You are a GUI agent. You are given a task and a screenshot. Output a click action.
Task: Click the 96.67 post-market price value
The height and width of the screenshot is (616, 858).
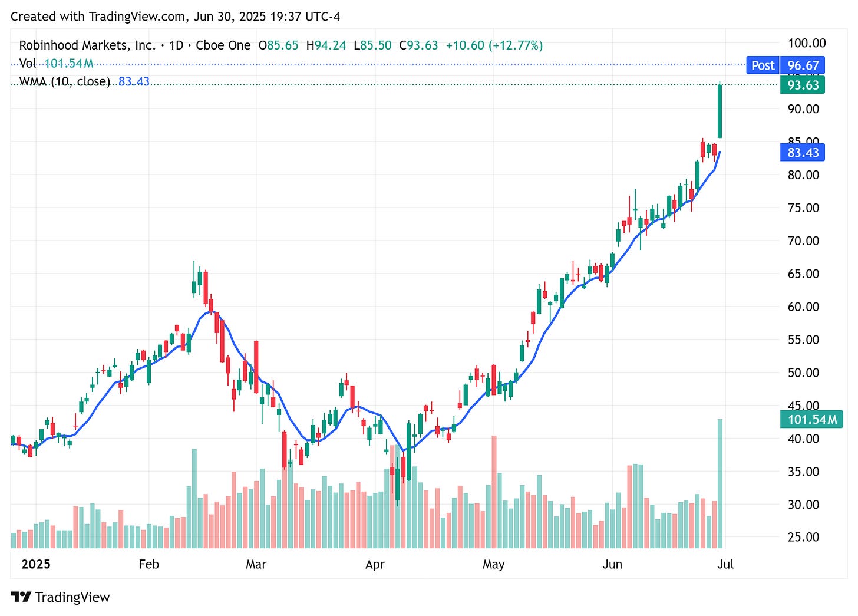click(802, 65)
